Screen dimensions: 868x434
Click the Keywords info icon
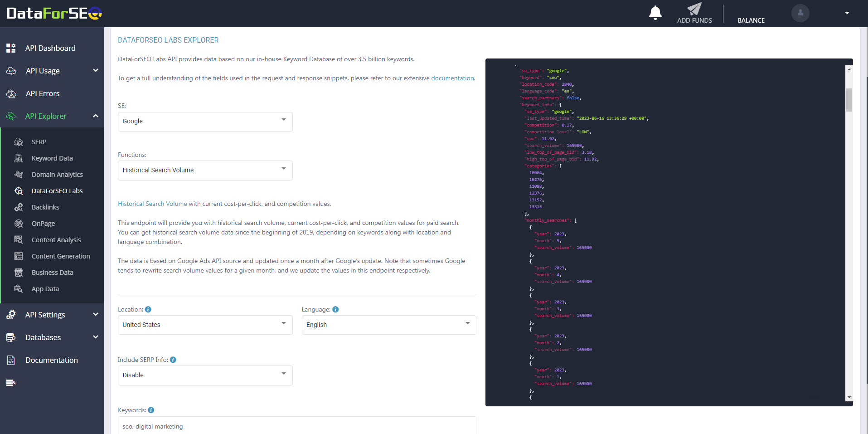click(x=151, y=410)
